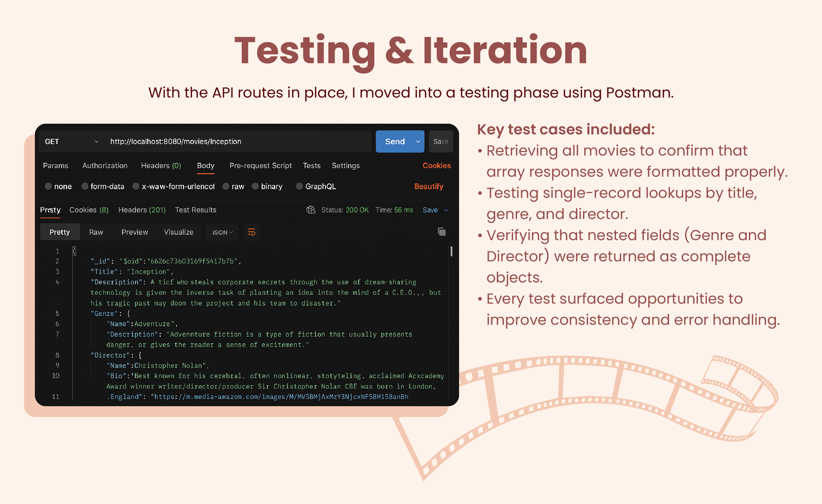Click the Cookies link
The image size is (822, 504).
pos(437,166)
